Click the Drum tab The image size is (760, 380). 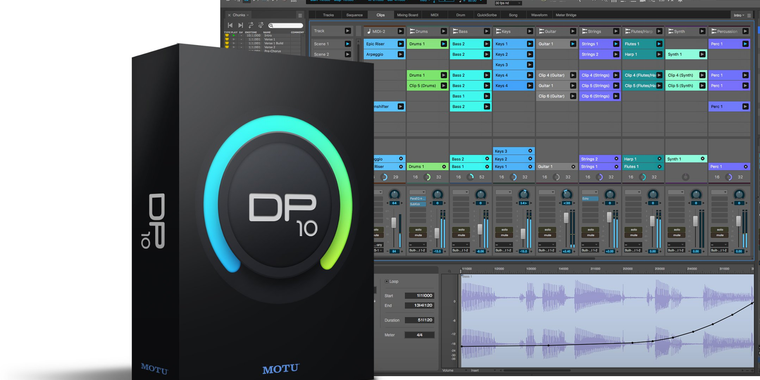click(x=460, y=15)
